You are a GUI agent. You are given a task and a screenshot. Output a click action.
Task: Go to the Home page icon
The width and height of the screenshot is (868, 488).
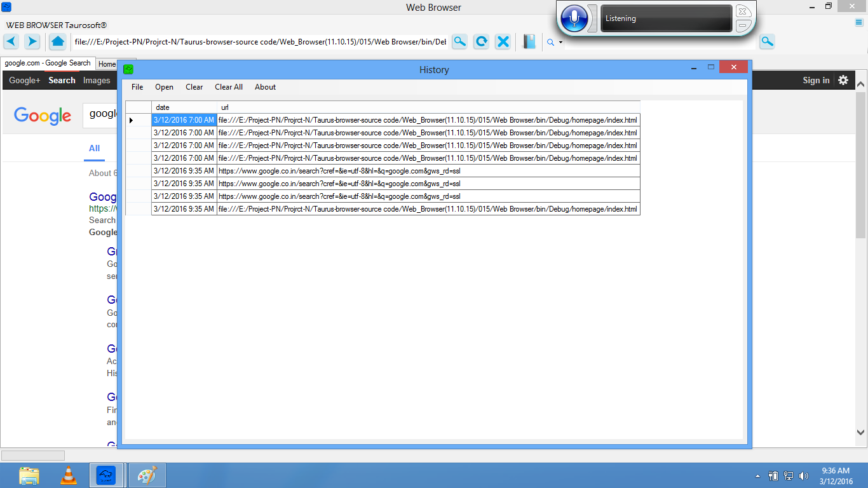coord(58,42)
